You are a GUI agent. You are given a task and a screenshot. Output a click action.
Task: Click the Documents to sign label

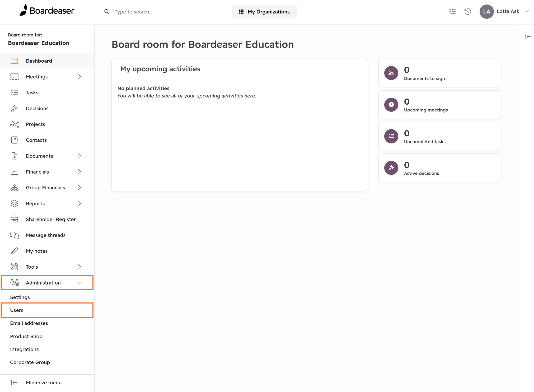click(424, 78)
